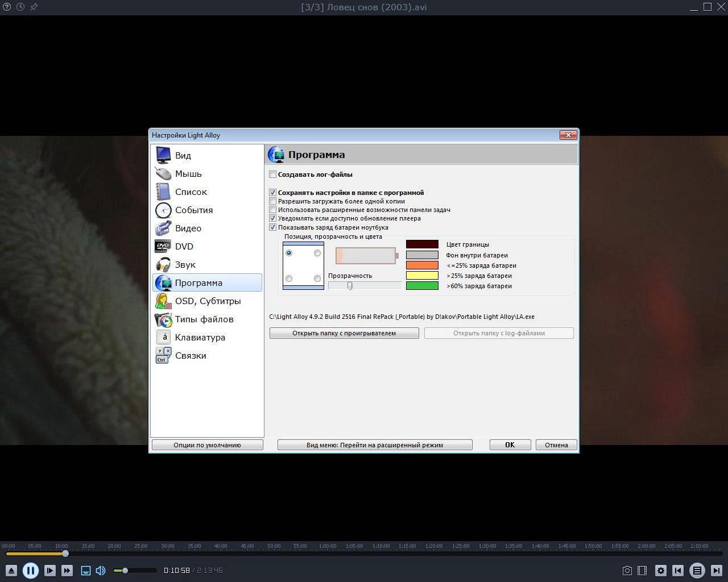Click the total duration display 2:13:46
This screenshot has height=582, width=728.
point(210,571)
